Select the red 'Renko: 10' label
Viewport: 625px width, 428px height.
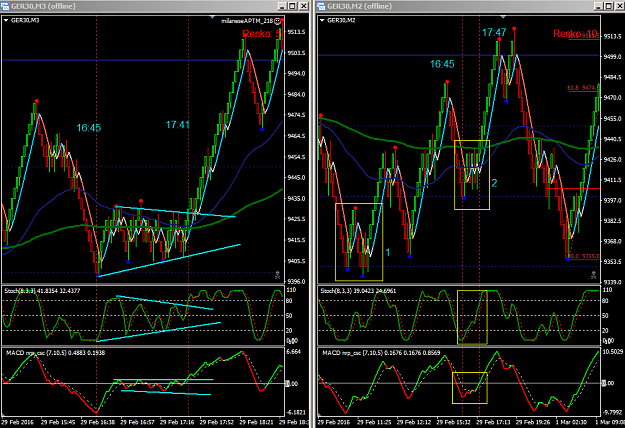[x=575, y=33]
